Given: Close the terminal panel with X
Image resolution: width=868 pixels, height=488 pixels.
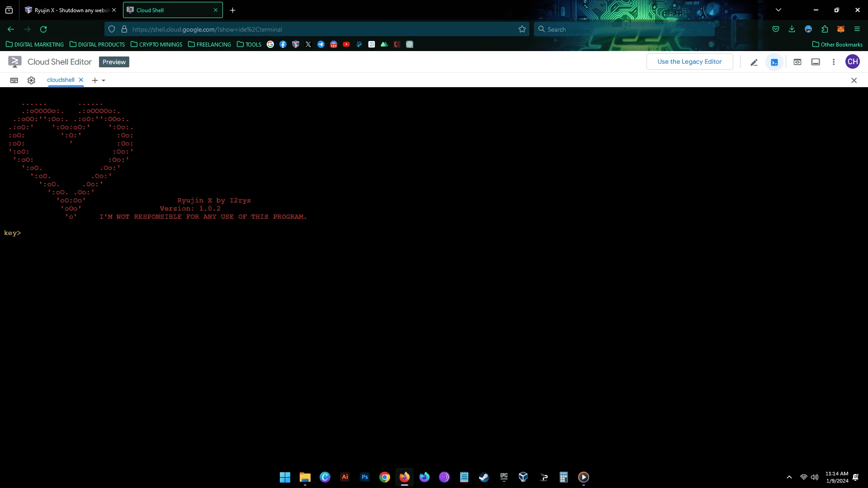Looking at the screenshot, I should (854, 80).
